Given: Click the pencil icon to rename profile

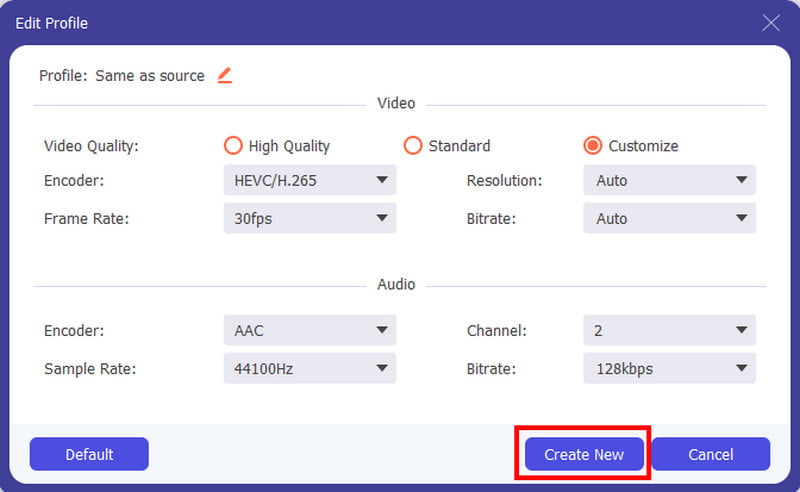Looking at the screenshot, I should point(225,76).
